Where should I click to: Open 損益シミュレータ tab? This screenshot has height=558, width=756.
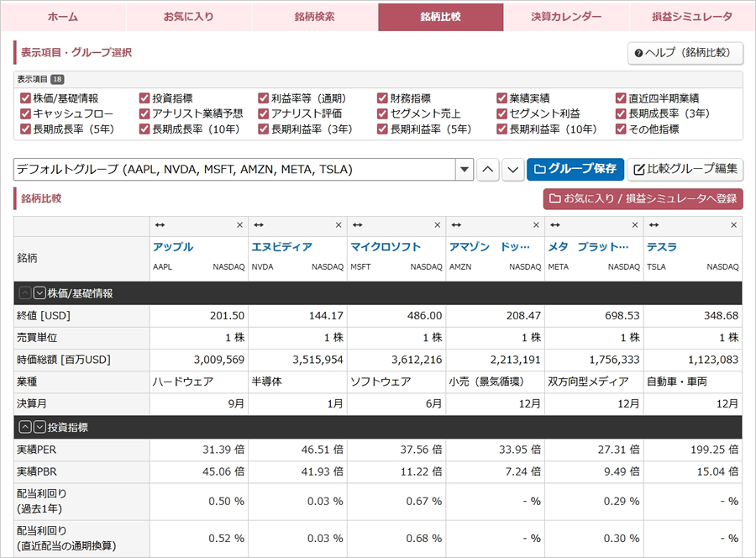click(x=692, y=17)
